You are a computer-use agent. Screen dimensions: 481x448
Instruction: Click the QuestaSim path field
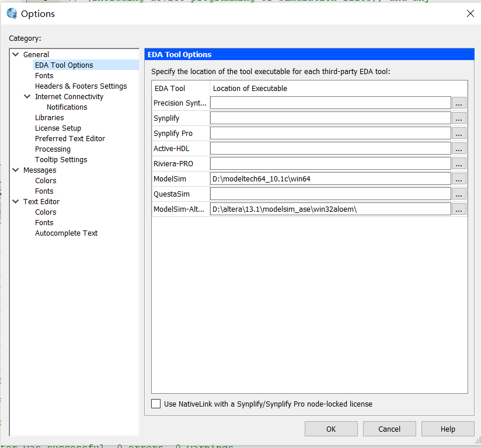330,194
